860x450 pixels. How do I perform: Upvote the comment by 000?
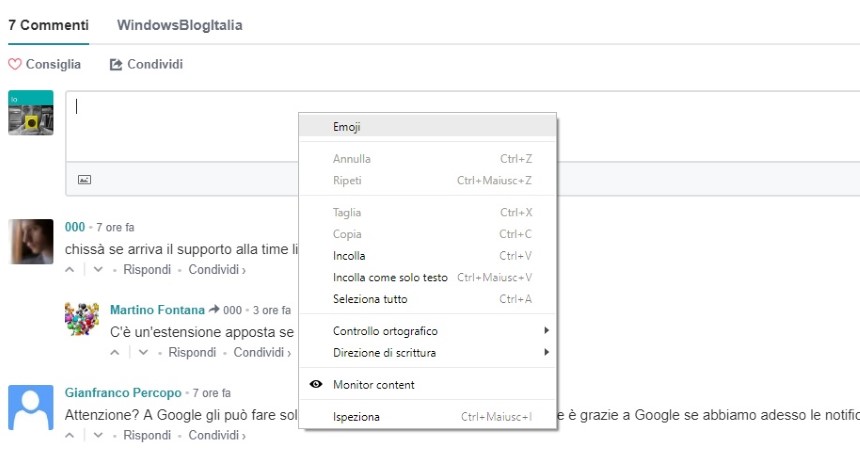coord(70,269)
